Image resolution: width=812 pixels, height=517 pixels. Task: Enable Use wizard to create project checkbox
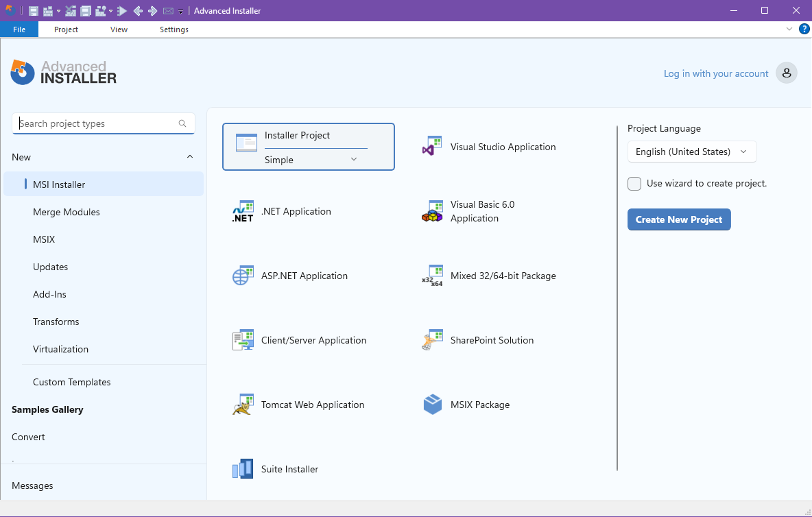(x=634, y=184)
